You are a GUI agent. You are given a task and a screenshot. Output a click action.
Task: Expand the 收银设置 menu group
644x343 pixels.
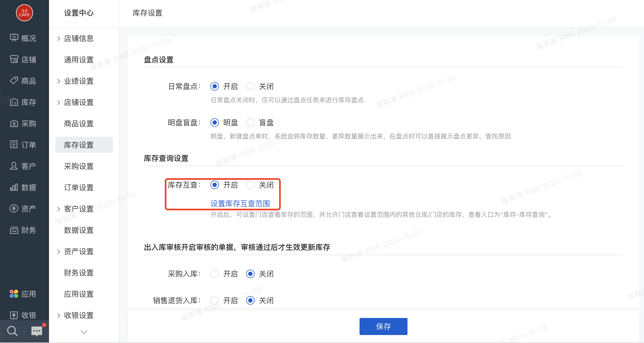coord(59,316)
